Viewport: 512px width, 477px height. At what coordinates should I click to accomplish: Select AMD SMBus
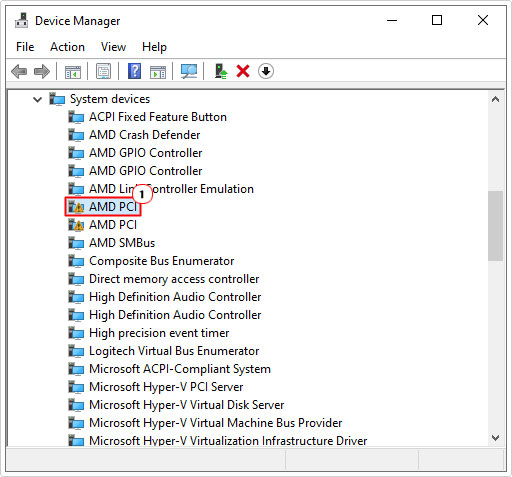[x=122, y=243]
